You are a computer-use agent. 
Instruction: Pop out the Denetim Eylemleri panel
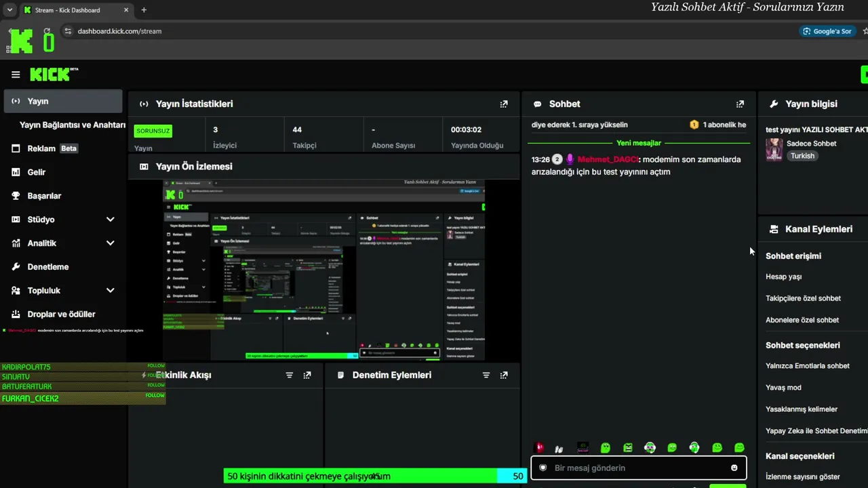click(x=504, y=375)
